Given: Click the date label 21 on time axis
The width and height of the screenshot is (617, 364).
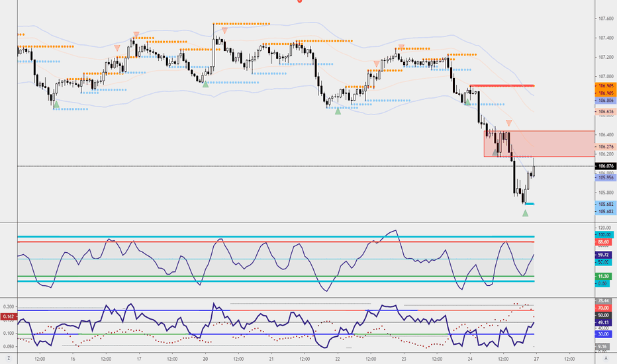Looking at the screenshot, I should [271, 359].
